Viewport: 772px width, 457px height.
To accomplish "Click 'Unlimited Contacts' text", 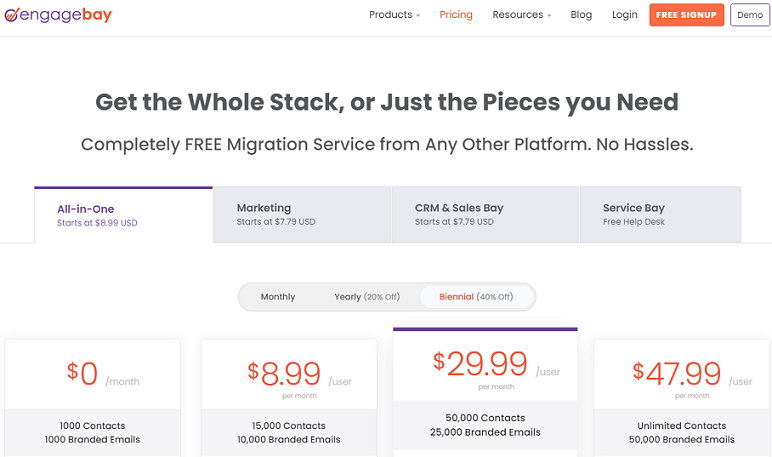I will coord(682,425).
